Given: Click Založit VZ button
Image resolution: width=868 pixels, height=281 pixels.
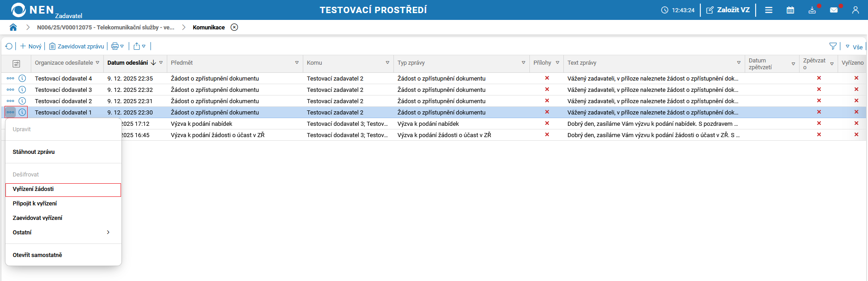Looking at the screenshot, I should pyautogui.click(x=728, y=10).
